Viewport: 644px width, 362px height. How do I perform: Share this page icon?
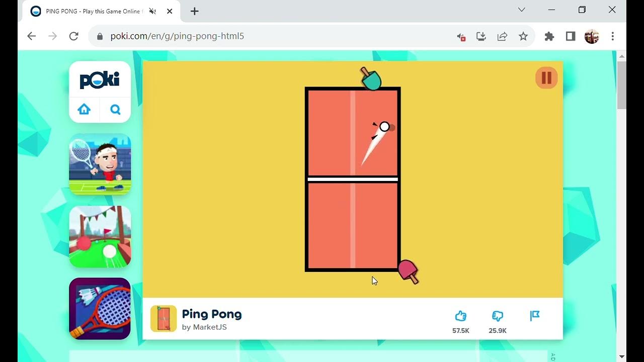(x=502, y=36)
